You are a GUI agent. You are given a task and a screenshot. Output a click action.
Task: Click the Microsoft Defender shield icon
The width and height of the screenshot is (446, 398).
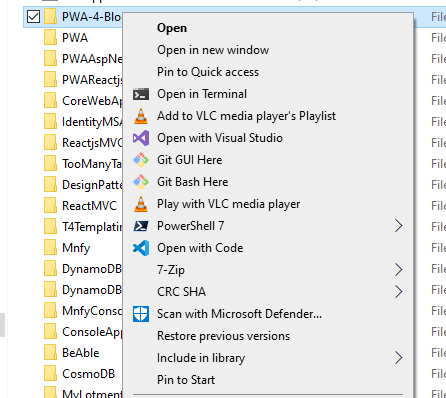click(x=141, y=314)
